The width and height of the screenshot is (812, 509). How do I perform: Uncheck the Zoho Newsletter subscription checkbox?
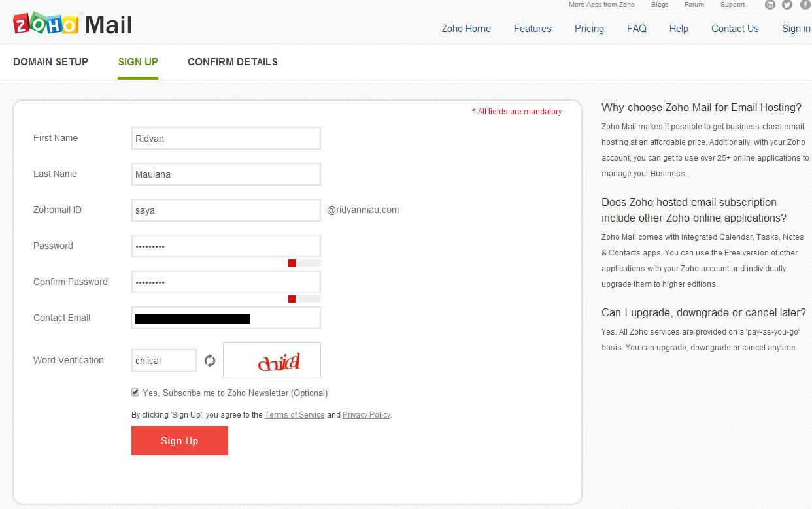(135, 393)
